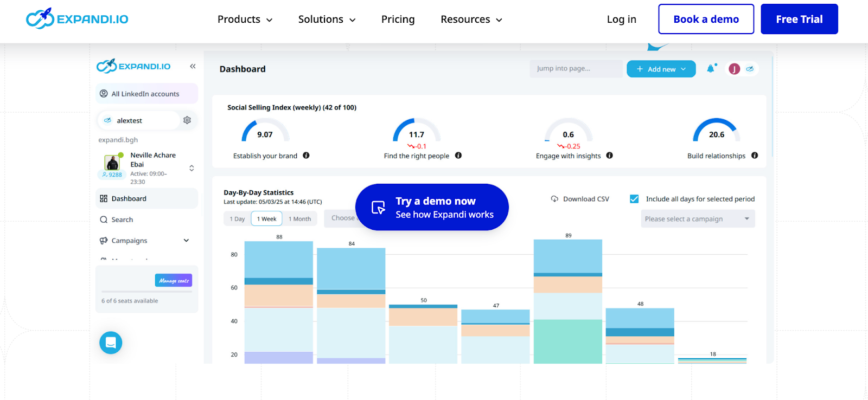Click the Campaigns megaphone icon

coord(104,241)
